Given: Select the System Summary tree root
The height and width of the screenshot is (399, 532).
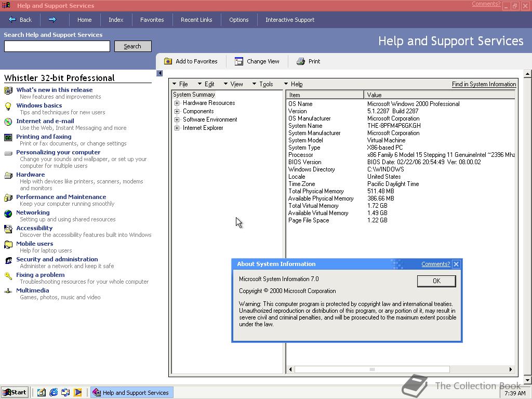Looking at the screenshot, I should pyautogui.click(x=194, y=95).
